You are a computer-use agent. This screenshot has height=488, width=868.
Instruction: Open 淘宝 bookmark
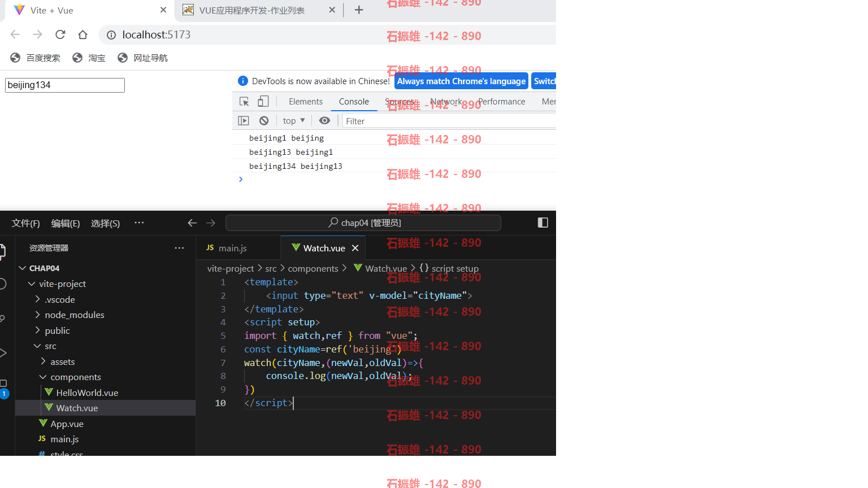89,58
